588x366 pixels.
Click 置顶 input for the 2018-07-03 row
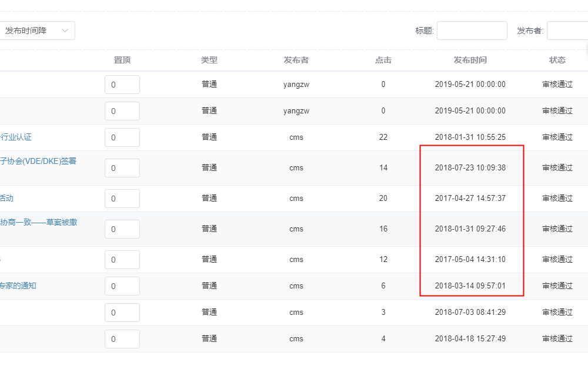coord(122,313)
